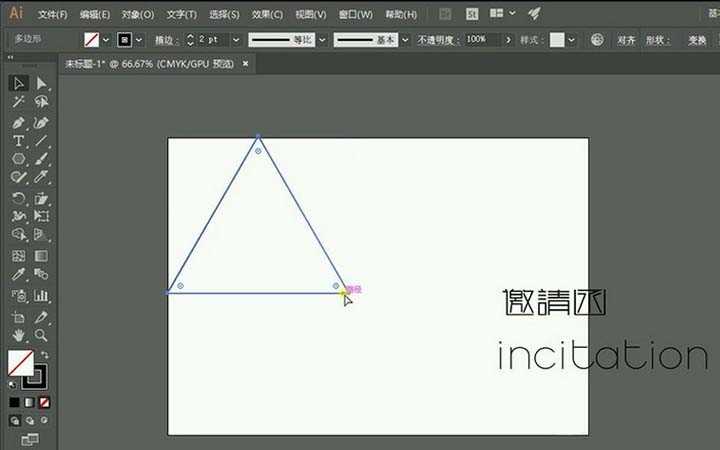Screen dimensions: 720x450
Task: Open the 描边 stroke panel link
Action: coord(166,40)
